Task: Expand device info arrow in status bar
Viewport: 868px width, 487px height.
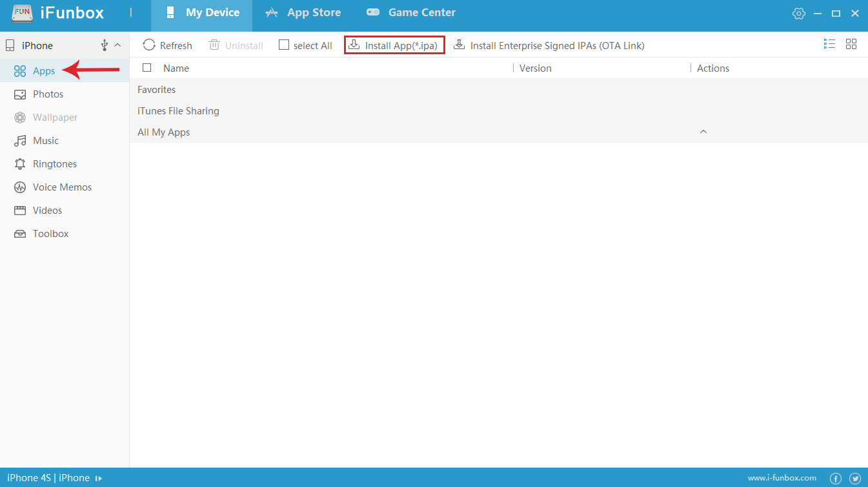Action: click(x=99, y=479)
